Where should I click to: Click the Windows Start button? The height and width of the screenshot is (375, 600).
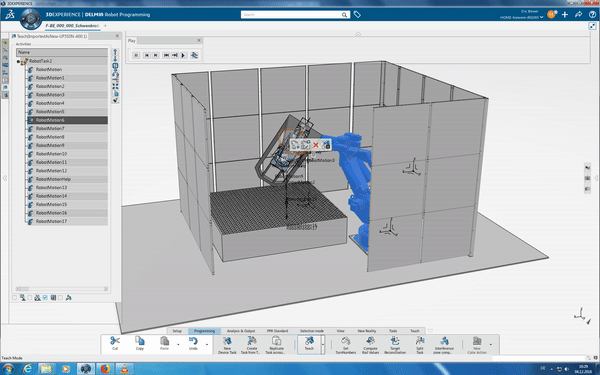[8, 369]
